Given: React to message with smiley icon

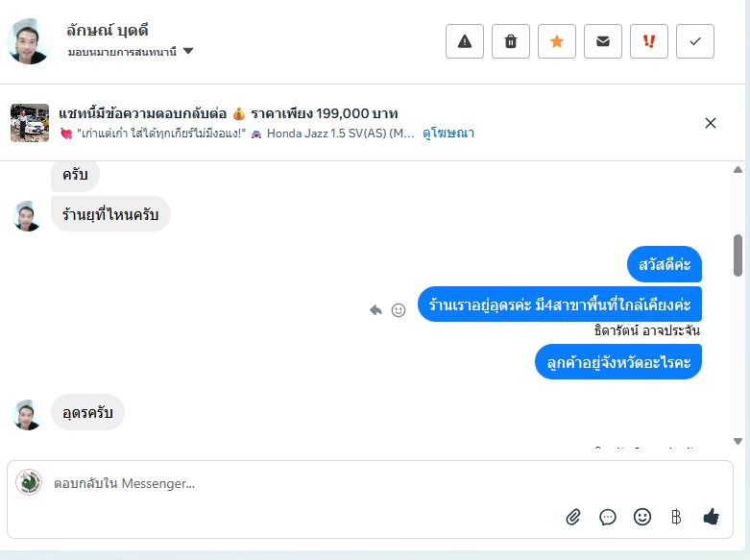Looking at the screenshot, I should point(399,310).
